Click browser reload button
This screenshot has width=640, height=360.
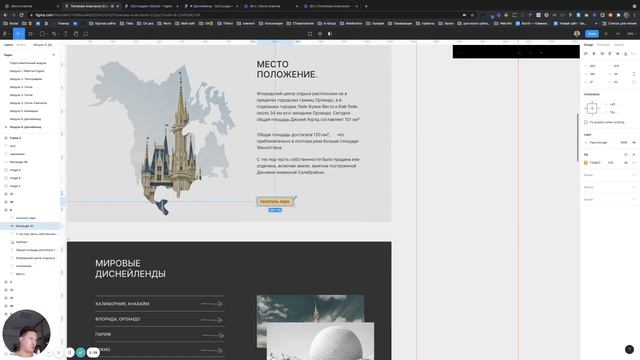coord(22,15)
